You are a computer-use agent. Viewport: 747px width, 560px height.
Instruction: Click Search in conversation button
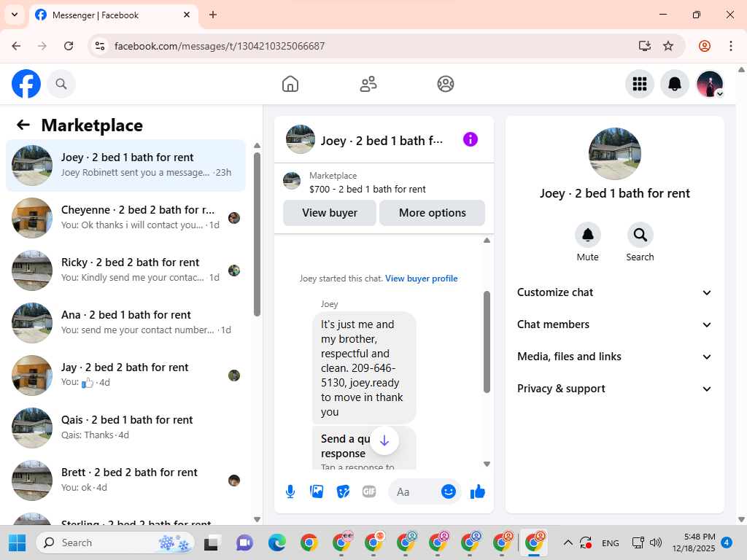point(640,235)
